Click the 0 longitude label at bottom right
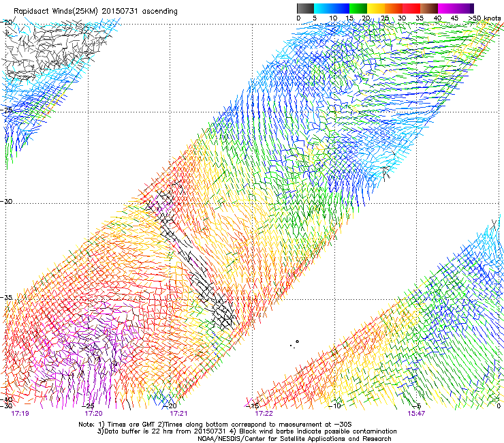This screenshot has width=504, height=443. point(499,406)
